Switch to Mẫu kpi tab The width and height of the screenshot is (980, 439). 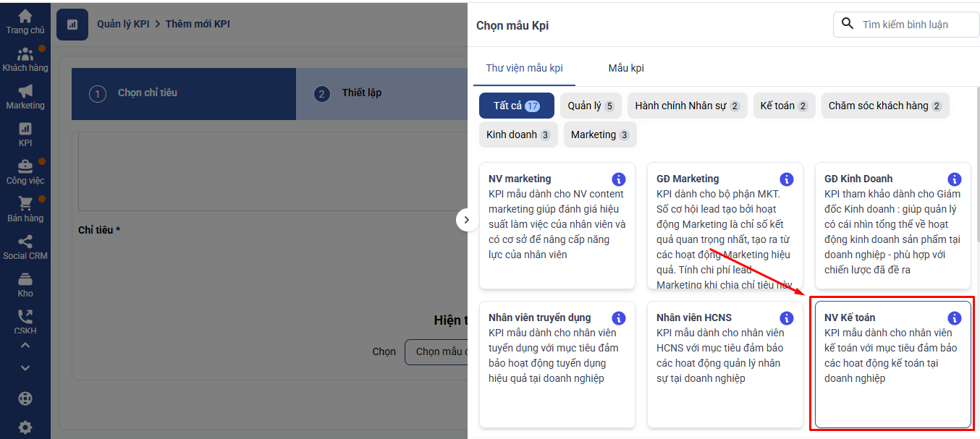(x=625, y=68)
